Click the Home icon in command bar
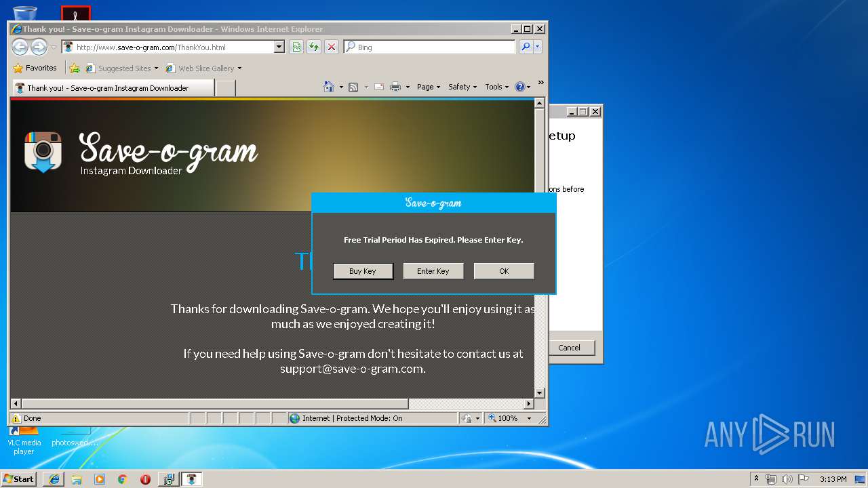The height and width of the screenshot is (488, 868). 329,87
